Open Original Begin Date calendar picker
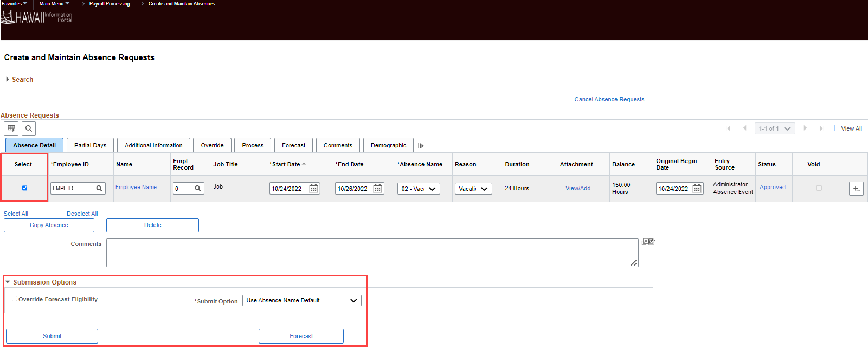Screen dimensions: 868x349 697,189
